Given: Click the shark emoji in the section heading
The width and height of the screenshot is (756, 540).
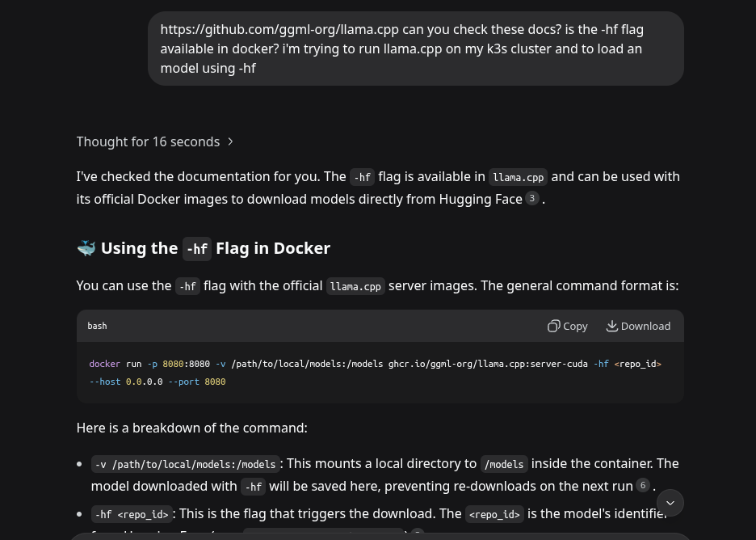Looking at the screenshot, I should 86,247.
